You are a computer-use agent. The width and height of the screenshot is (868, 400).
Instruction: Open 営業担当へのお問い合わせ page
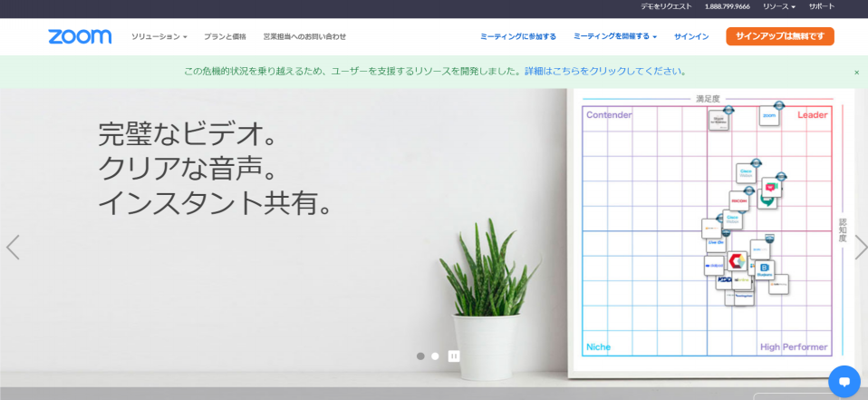tap(304, 36)
